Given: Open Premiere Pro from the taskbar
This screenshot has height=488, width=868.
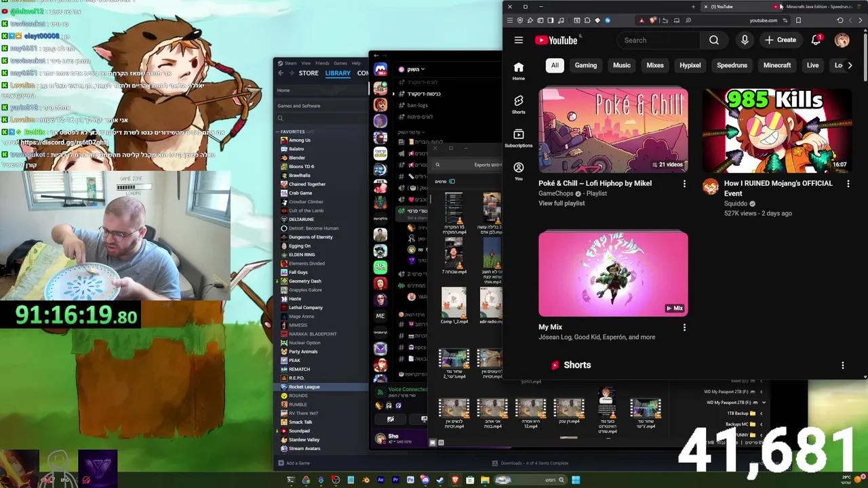Looking at the screenshot, I should pyautogui.click(x=395, y=480).
